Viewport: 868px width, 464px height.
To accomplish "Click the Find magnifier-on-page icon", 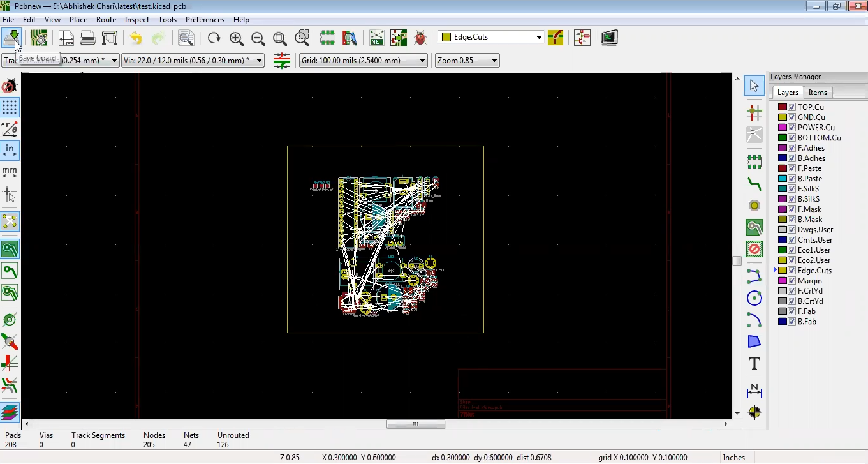I will point(186,38).
